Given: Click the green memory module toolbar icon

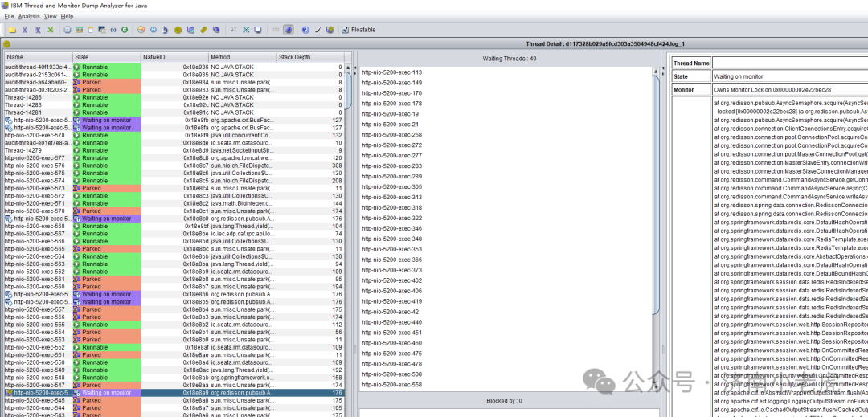Looking at the screenshot, I should [x=79, y=30].
